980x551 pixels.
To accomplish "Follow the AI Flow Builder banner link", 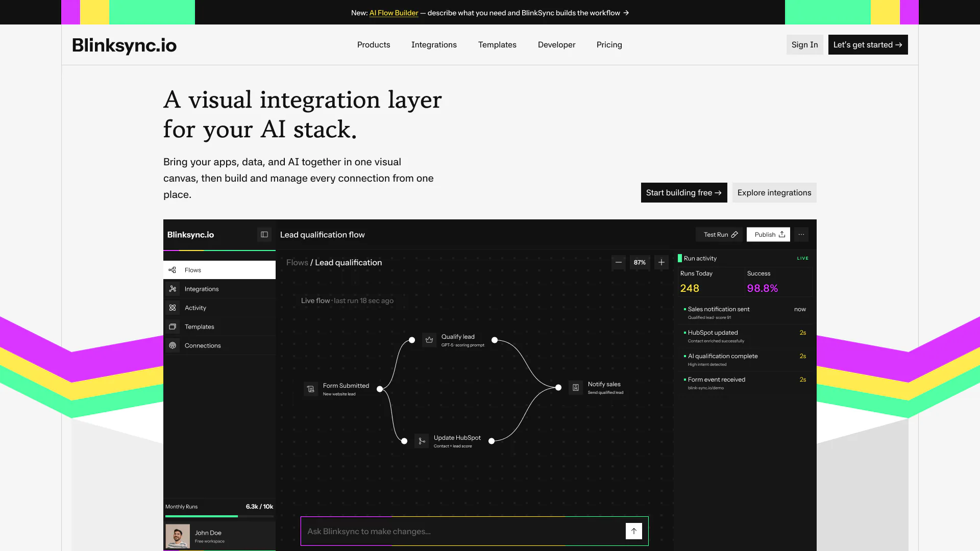I will (394, 13).
